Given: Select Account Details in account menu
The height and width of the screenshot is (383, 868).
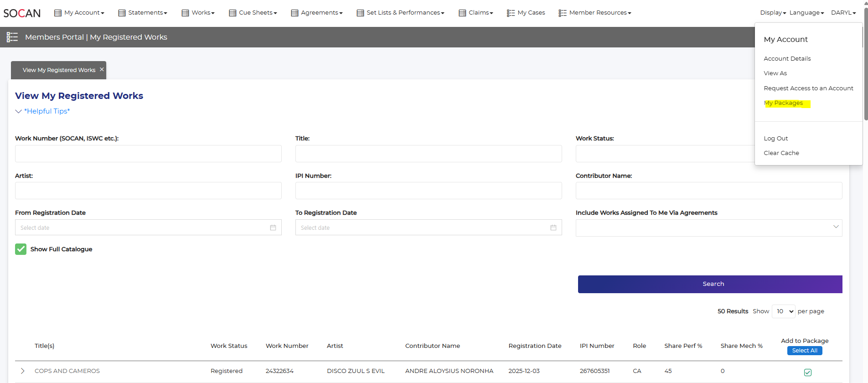Looking at the screenshot, I should pyautogui.click(x=787, y=58).
